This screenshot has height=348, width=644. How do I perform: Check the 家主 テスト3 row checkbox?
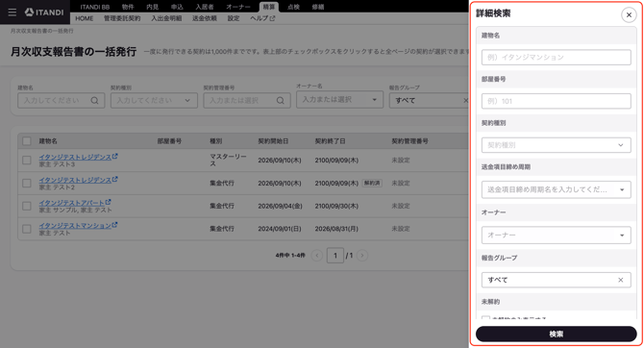pos(27,161)
